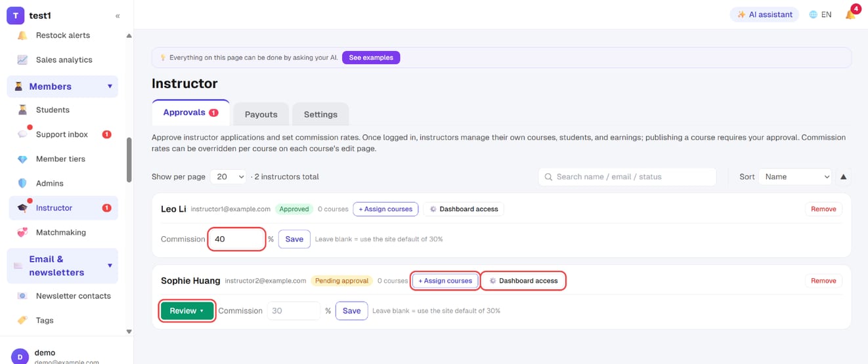Click the Newsletter contacts icon
The width and height of the screenshot is (868, 364).
coord(22,296)
